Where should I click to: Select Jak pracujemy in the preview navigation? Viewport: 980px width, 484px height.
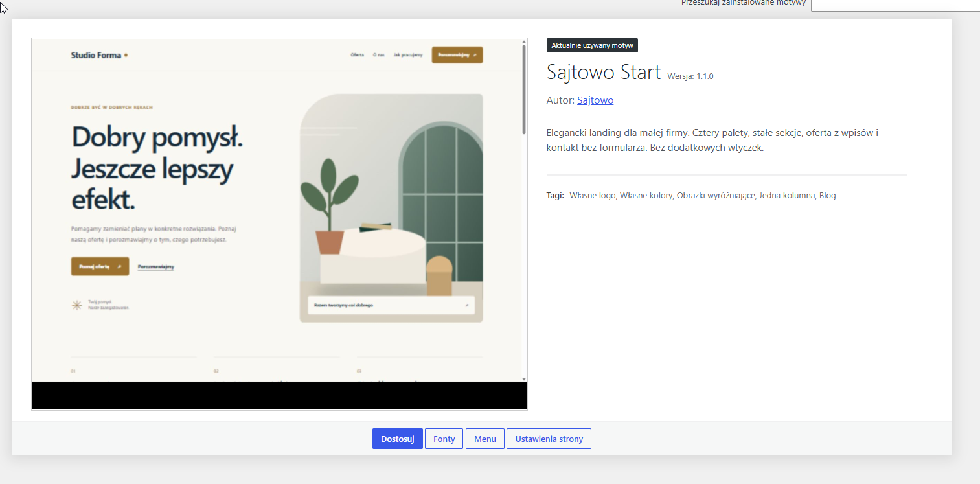click(408, 55)
